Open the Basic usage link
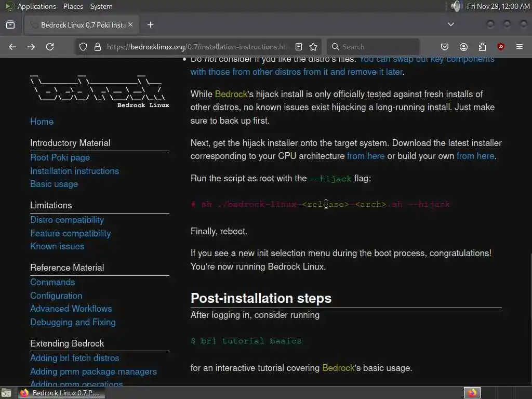Viewport: 532px width, 399px height. coord(54,184)
